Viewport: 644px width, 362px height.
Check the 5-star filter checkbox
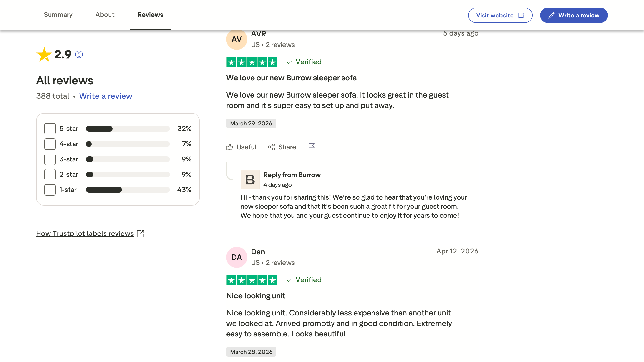[x=50, y=129]
